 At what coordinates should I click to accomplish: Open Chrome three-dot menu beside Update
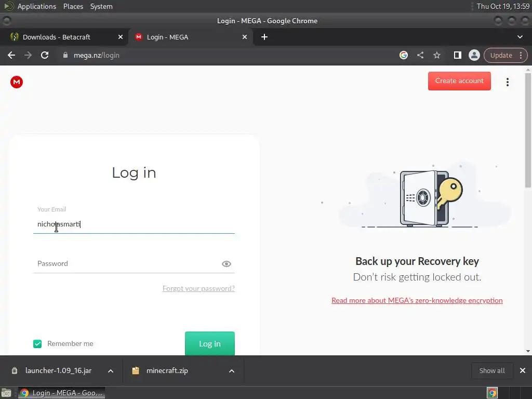521,55
